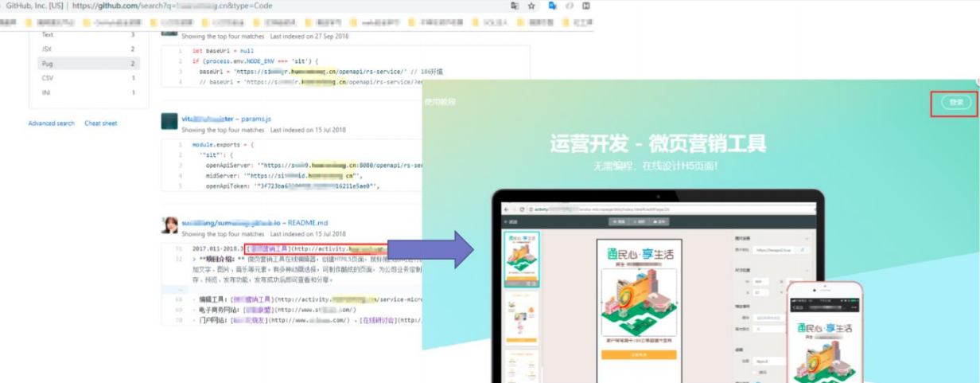Image resolution: width=980 pixels, height=383 pixels.
Task: Click the 'module.exports = {' code line
Action: coord(224,146)
